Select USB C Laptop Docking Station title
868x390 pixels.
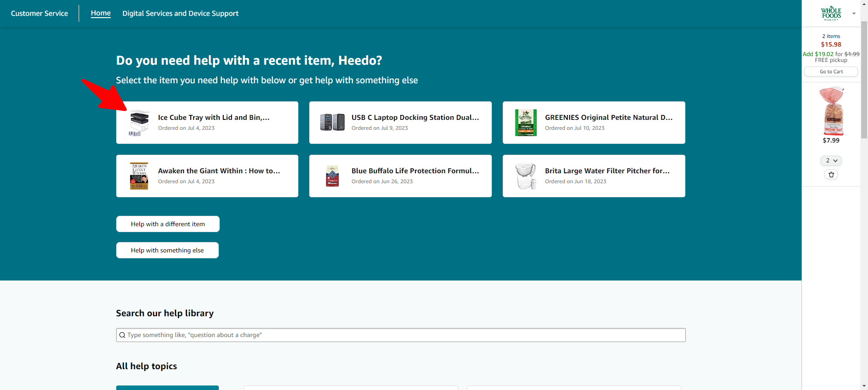coord(415,117)
